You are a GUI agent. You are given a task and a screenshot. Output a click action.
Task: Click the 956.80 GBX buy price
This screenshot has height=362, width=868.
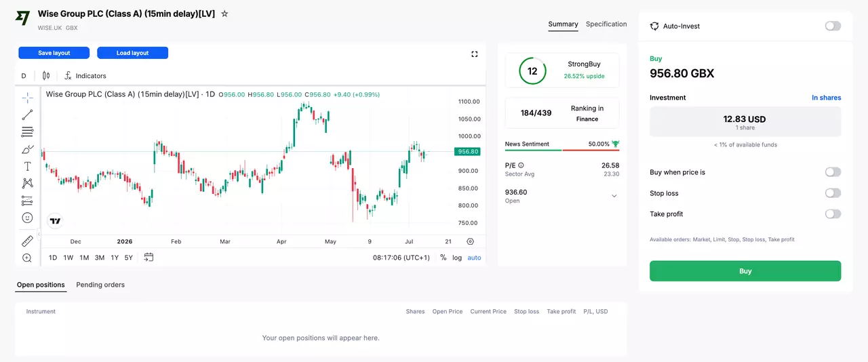point(682,73)
